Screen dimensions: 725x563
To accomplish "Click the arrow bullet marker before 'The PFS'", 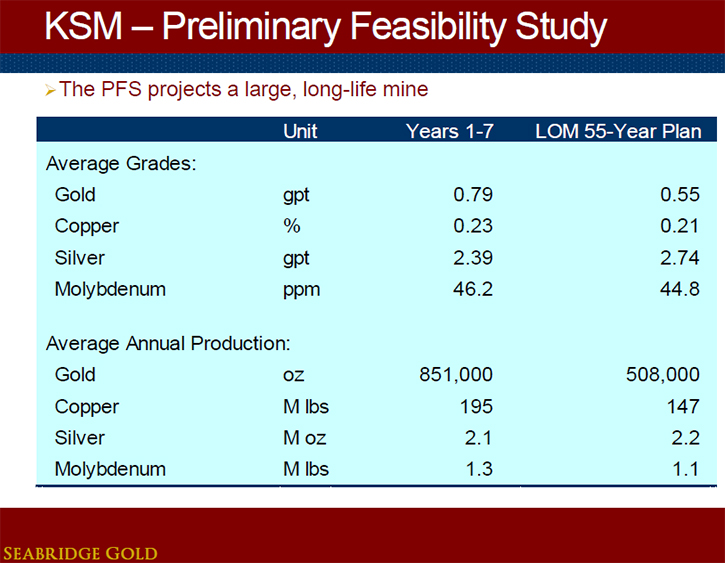I will 50,90.
